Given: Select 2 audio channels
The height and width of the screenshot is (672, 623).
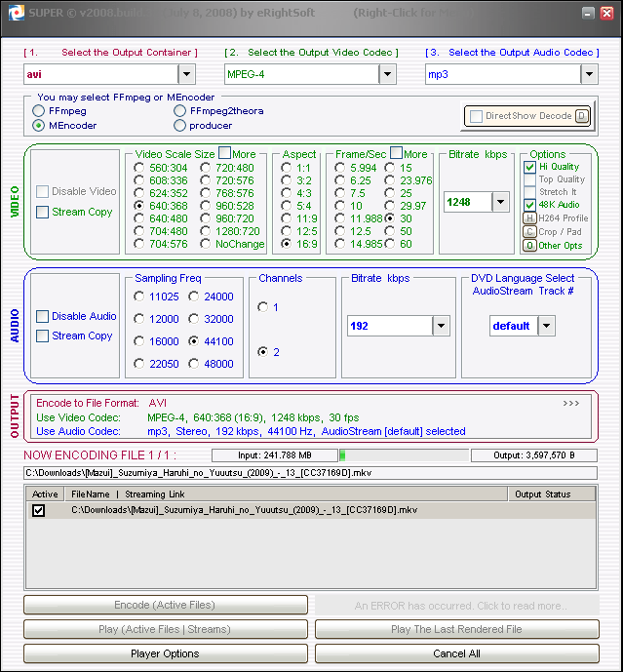Looking at the screenshot, I should [262, 352].
